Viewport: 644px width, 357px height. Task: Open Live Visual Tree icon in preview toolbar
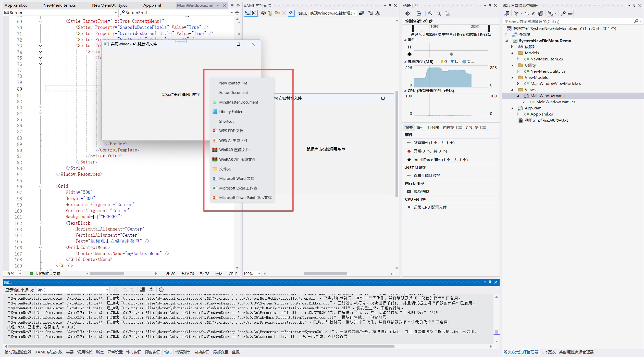pos(371,13)
